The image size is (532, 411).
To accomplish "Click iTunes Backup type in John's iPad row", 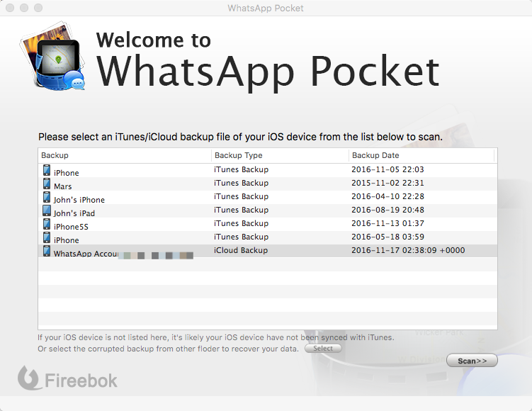I will pyautogui.click(x=242, y=210).
